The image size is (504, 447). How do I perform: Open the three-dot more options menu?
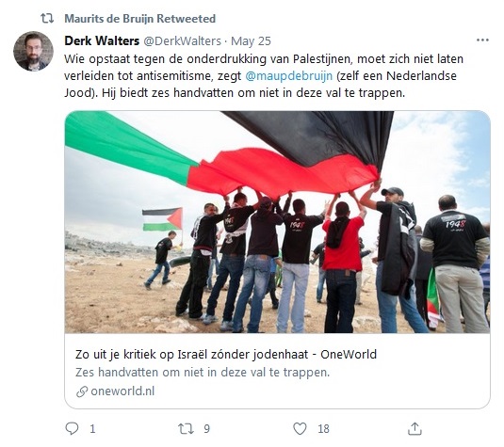pyautogui.click(x=482, y=40)
